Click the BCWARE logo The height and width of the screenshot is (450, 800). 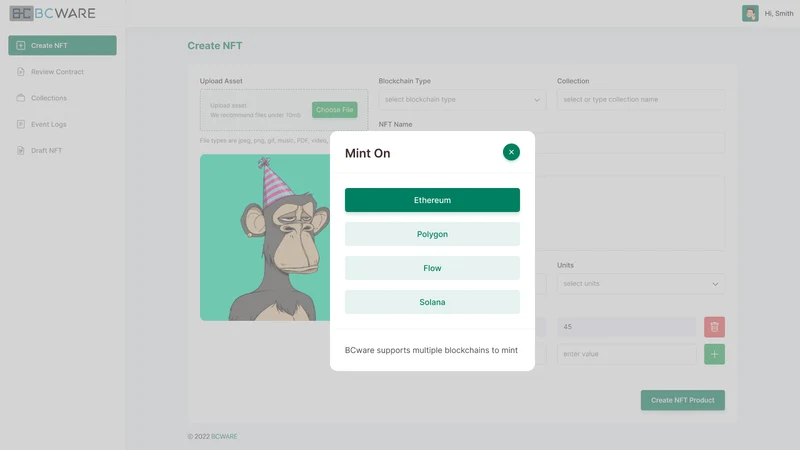(53, 13)
